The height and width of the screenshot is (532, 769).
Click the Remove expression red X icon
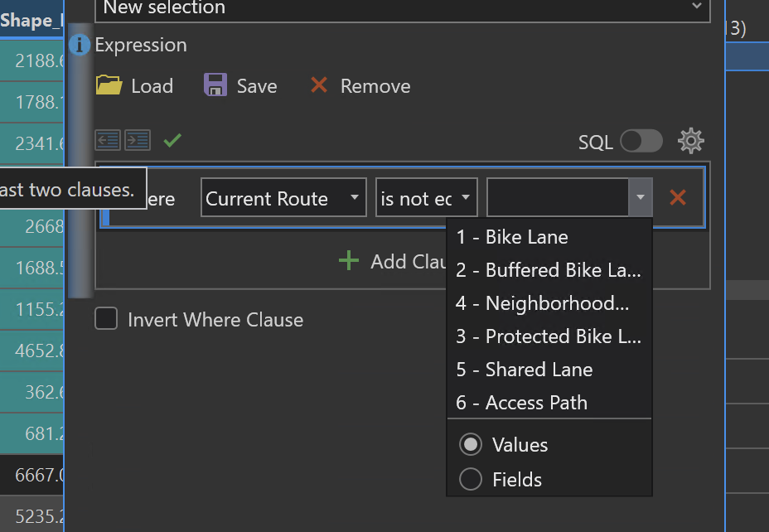(319, 85)
